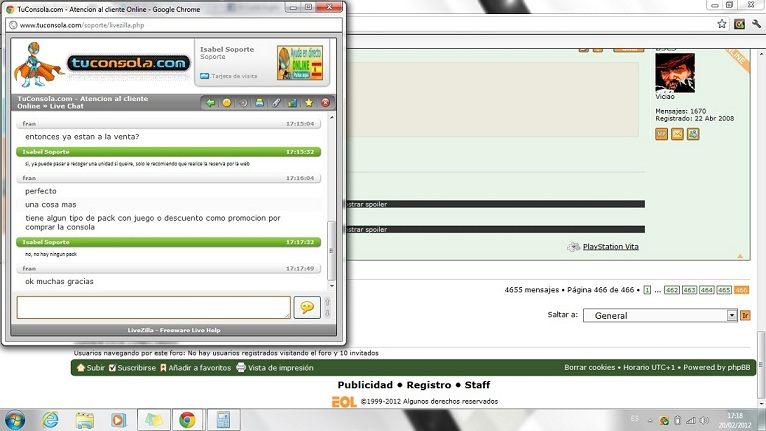The width and height of the screenshot is (766, 431).
Task: Switch to Chrome in the taskbar
Action: coord(187,420)
